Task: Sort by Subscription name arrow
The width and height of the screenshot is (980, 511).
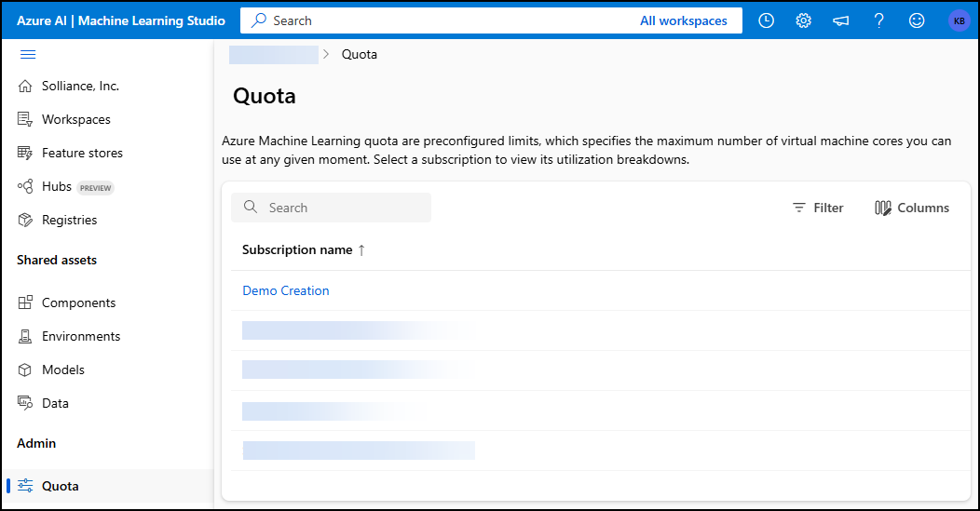Action: point(361,250)
